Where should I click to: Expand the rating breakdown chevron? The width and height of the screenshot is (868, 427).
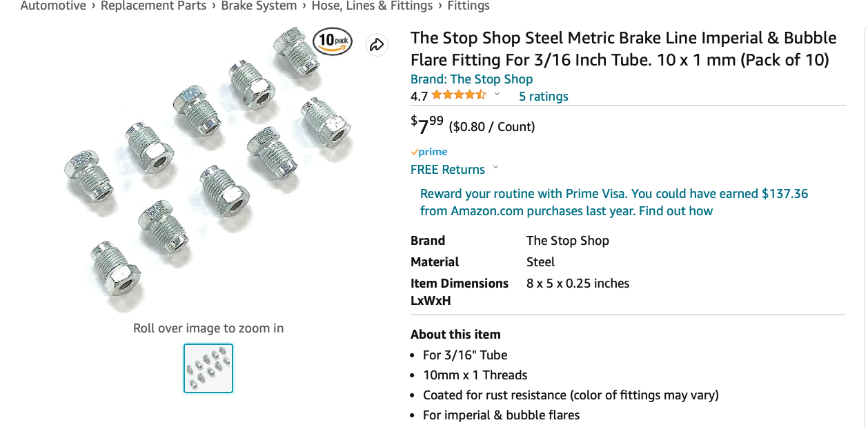[x=497, y=95]
